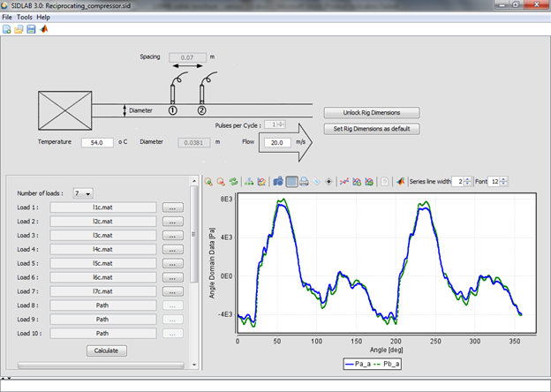
Task: Open the File menu
Action: [8, 18]
